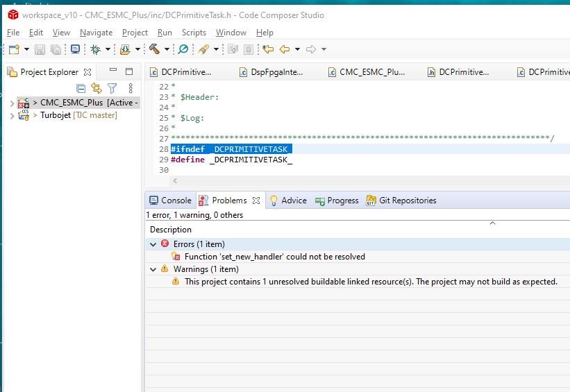Click the New wizard toolbar icon
This screenshot has height=392, width=570.
coord(14,49)
